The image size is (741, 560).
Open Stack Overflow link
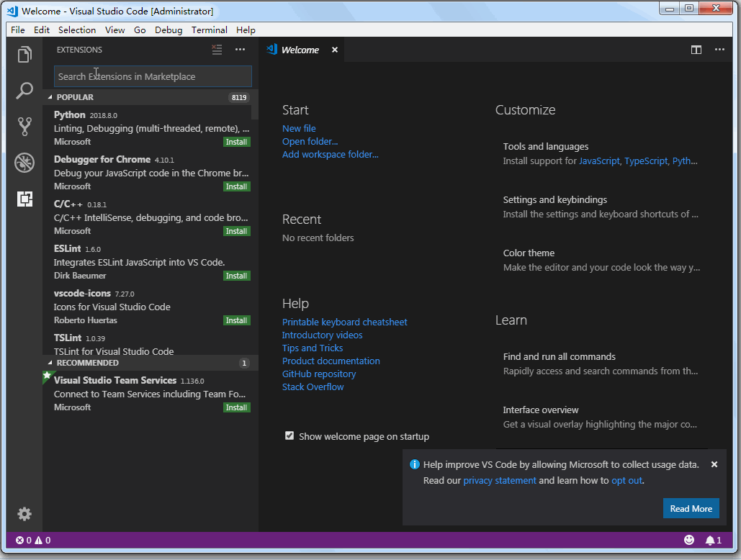click(313, 387)
